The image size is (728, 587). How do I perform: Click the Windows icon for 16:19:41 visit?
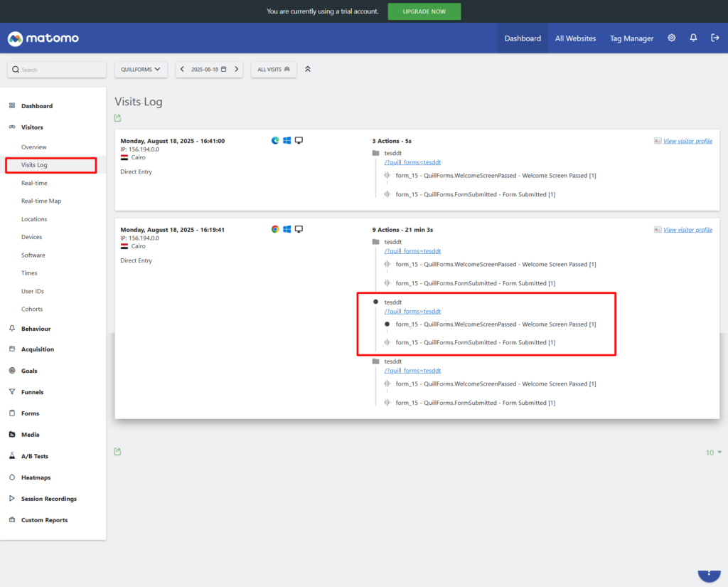point(287,229)
